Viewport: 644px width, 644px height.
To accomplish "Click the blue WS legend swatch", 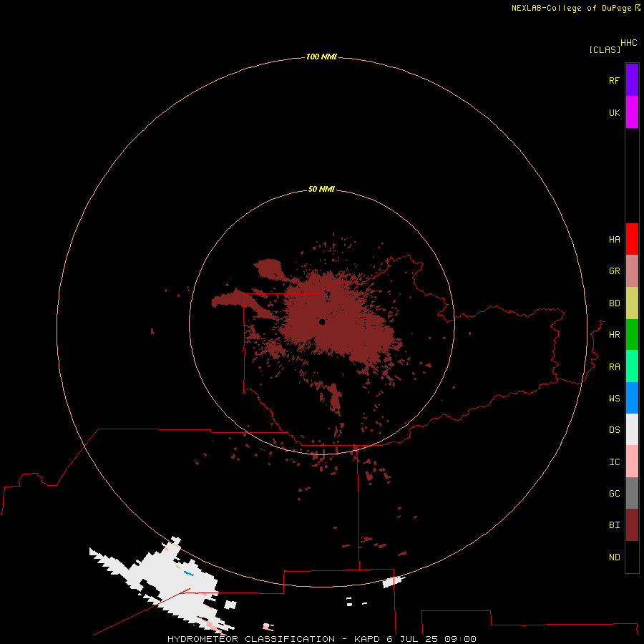I will (x=632, y=398).
